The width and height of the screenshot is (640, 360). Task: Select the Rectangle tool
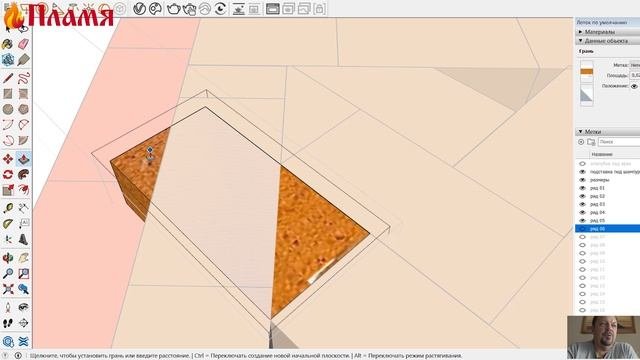8,93
